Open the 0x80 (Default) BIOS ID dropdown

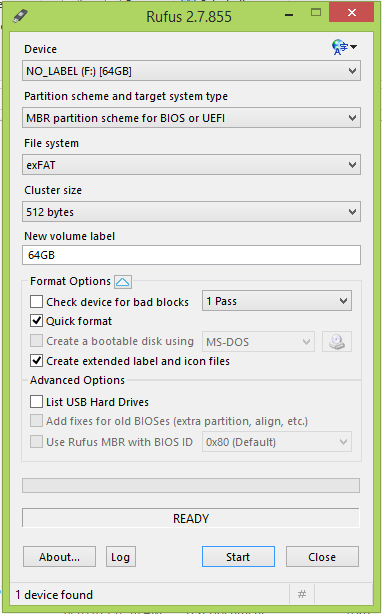pyautogui.click(x=277, y=442)
